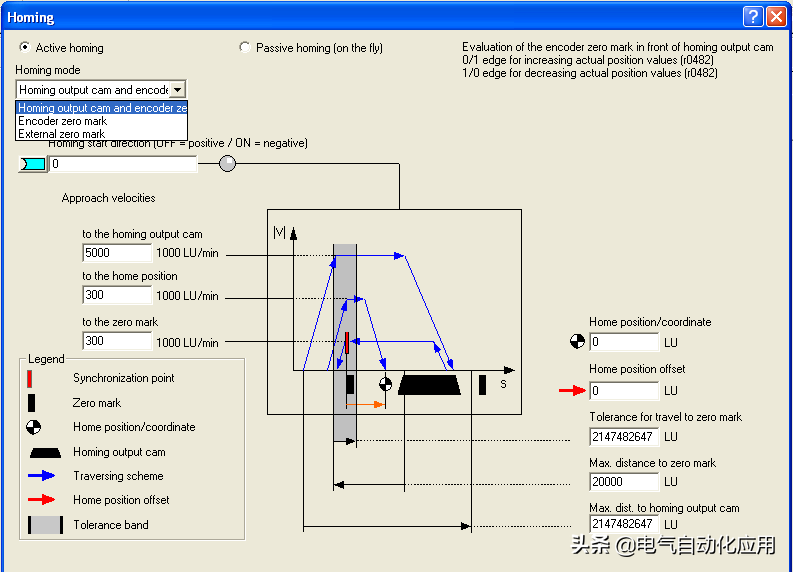Click the 'Approach velocities' label
Viewport: 793px width, 572px height.
108,198
